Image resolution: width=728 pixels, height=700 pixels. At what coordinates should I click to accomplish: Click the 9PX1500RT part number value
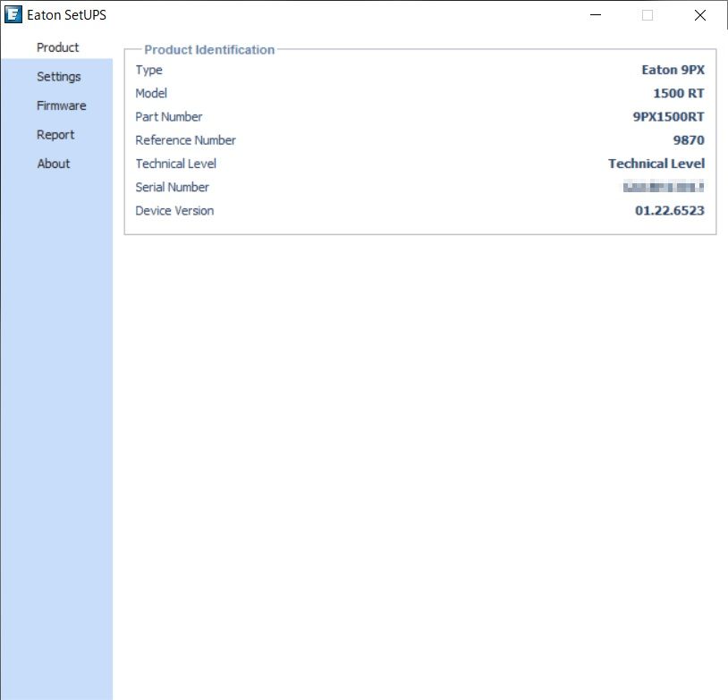click(x=668, y=117)
